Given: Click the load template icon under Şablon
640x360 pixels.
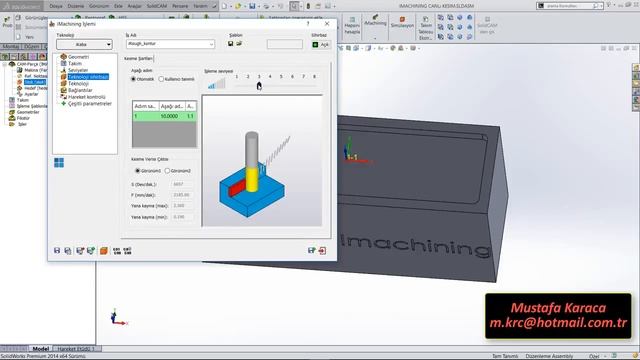Looking at the screenshot, I should pos(239,44).
